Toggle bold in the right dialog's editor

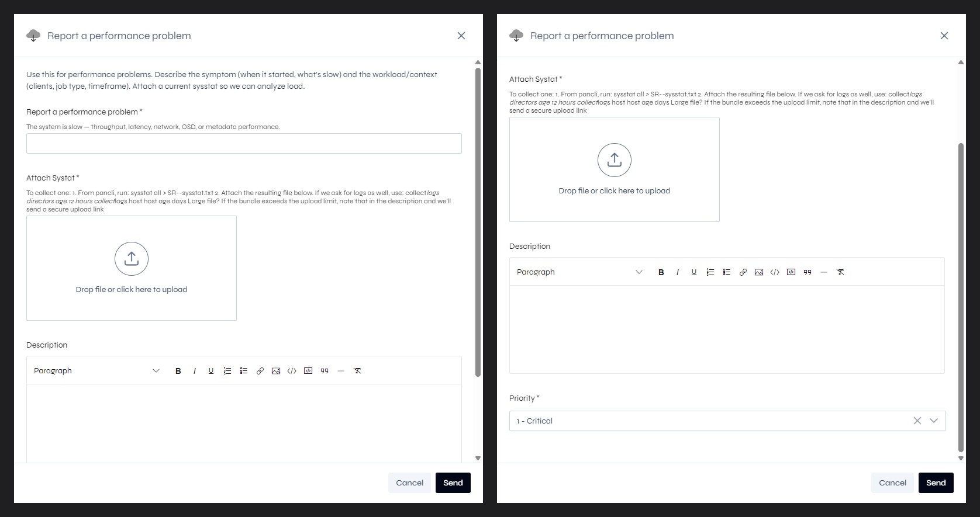point(661,272)
